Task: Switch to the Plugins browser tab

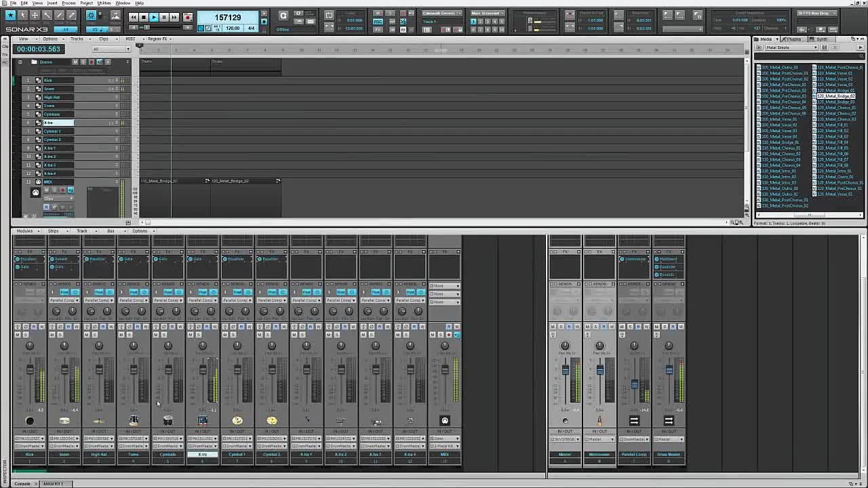Action: (x=793, y=39)
